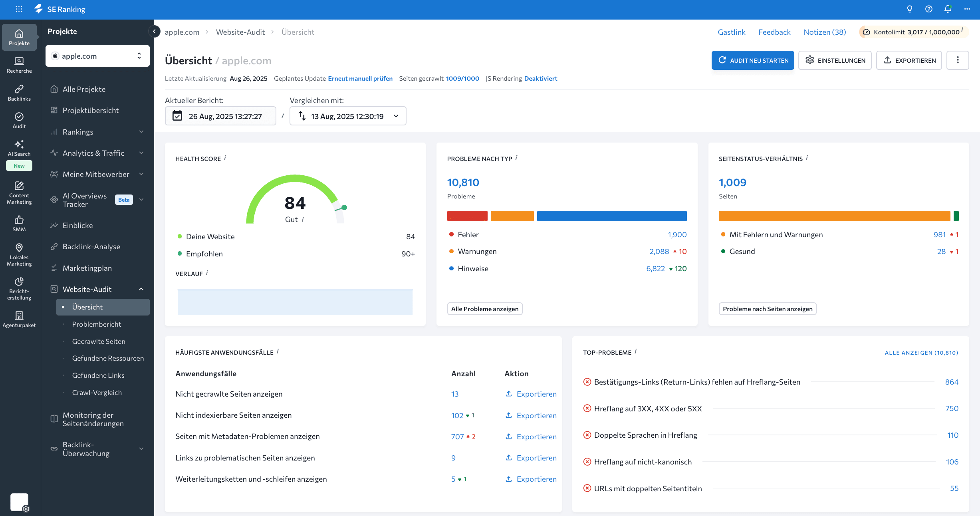
Task: Open the overflow menu beside Exportieren
Action: (958, 60)
